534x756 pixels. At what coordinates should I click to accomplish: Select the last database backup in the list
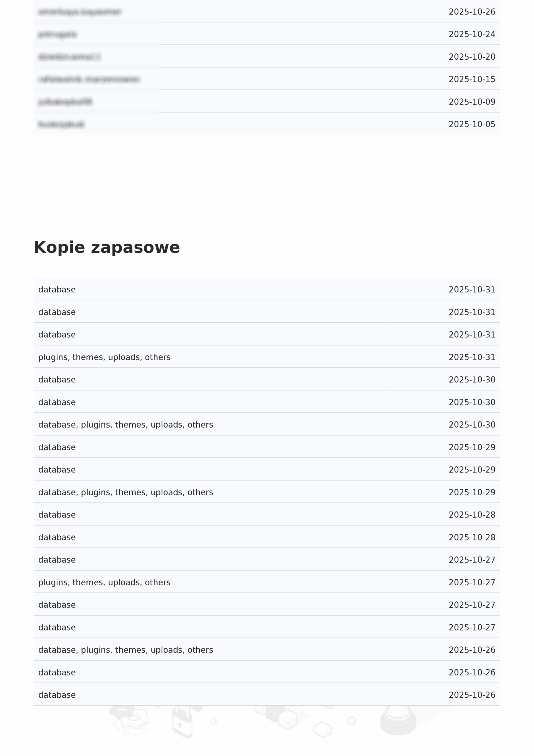57,695
